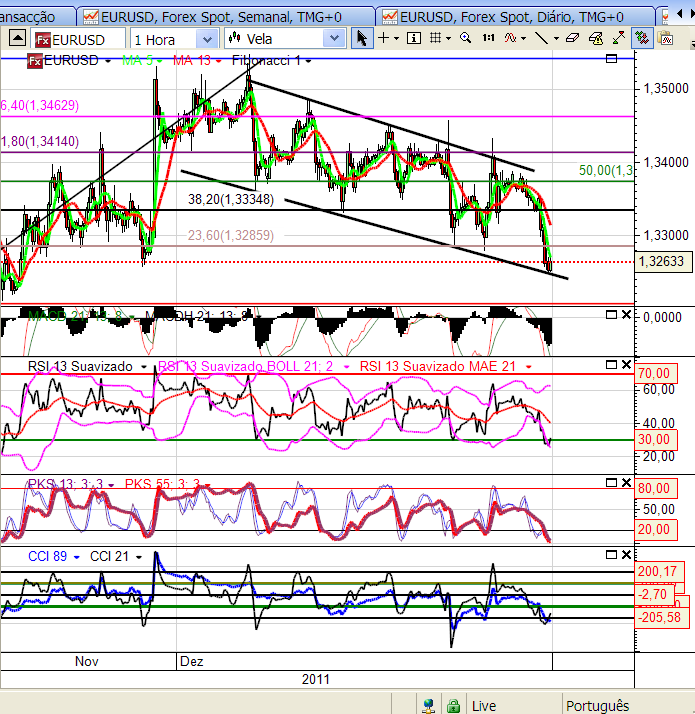Screen dimensions: 695x714
Task: Click the RSI 30,00 level marker
Action: coord(656,439)
